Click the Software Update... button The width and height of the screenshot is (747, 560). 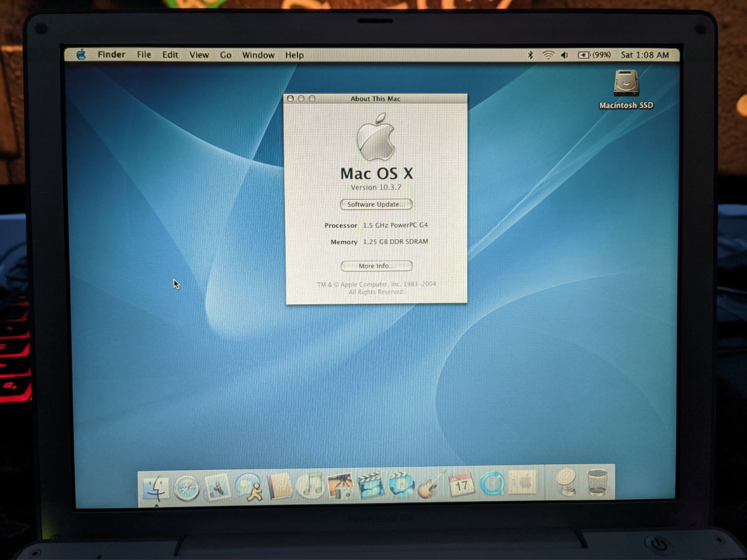coord(376,204)
